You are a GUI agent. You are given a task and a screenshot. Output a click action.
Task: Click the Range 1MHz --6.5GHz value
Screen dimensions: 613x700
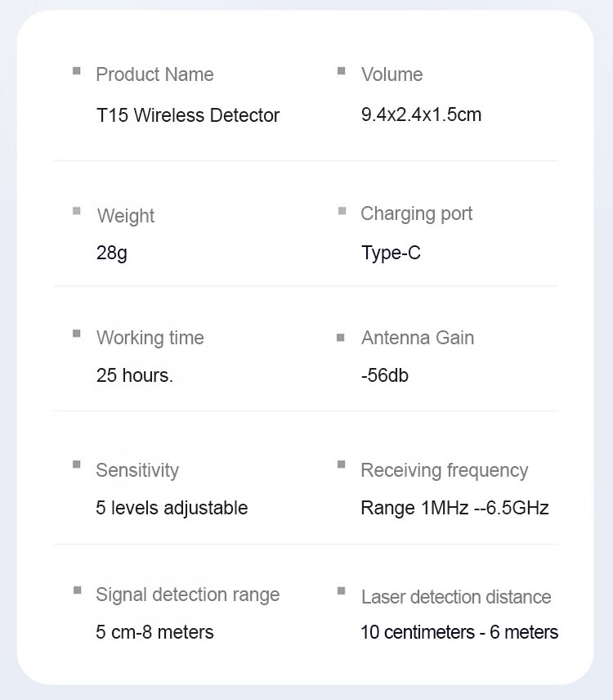tap(454, 508)
